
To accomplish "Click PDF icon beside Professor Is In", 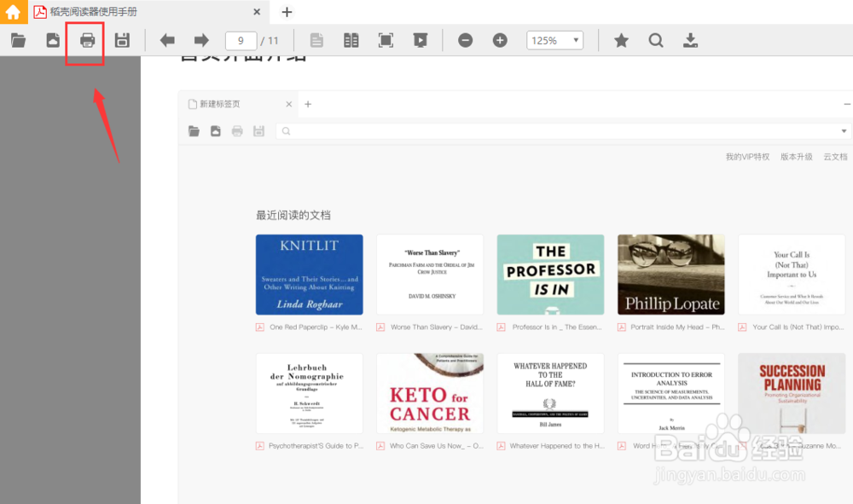I will pos(501,327).
